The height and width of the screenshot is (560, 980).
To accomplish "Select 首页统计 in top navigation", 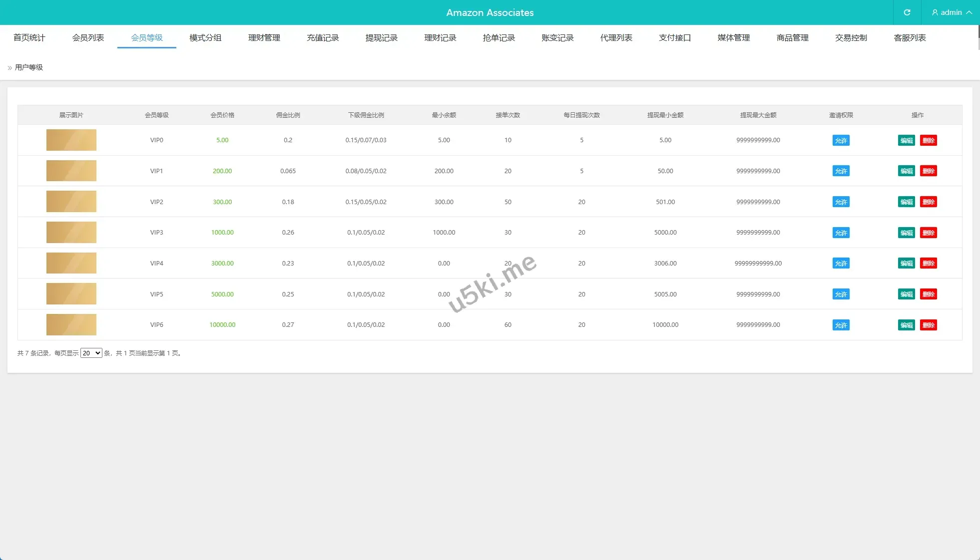I will coord(29,38).
